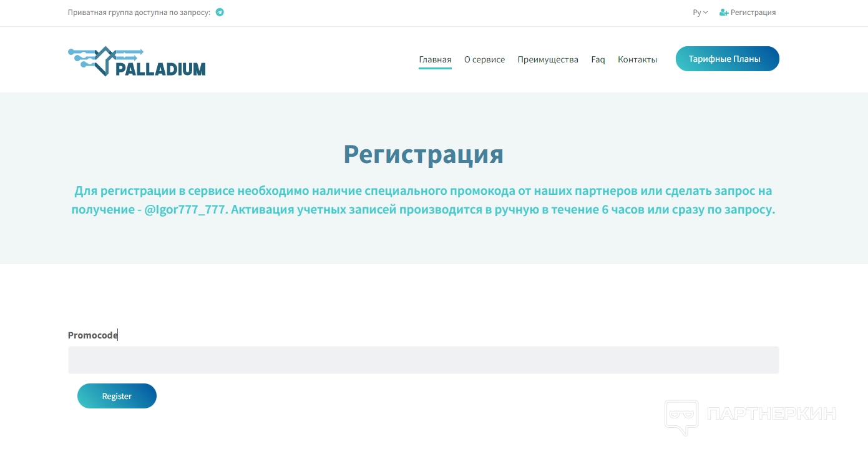The height and width of the screenshot is (469, 868).
Task: Open the Регистрация link in top bar
Action: click(753, 12)
